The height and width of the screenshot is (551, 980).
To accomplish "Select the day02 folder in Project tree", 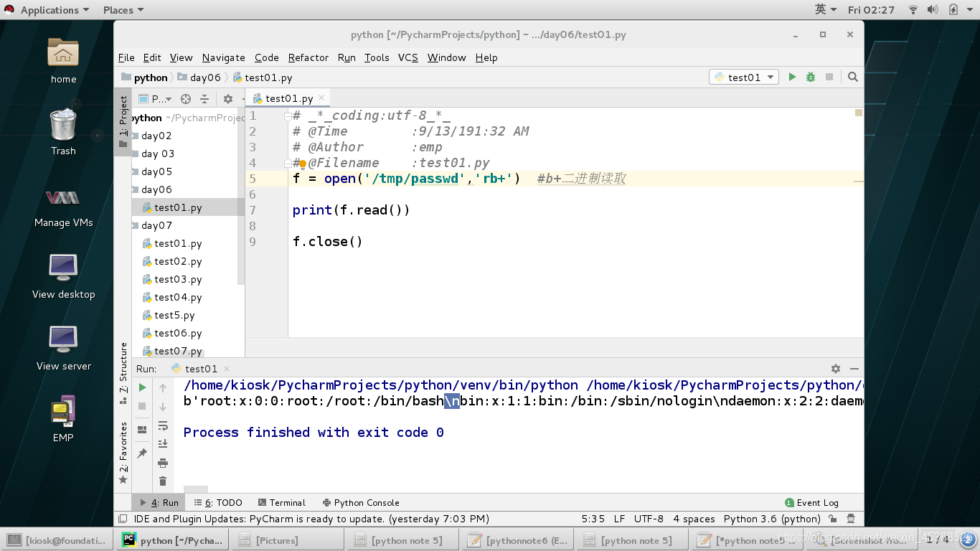I will pos(156,136).
